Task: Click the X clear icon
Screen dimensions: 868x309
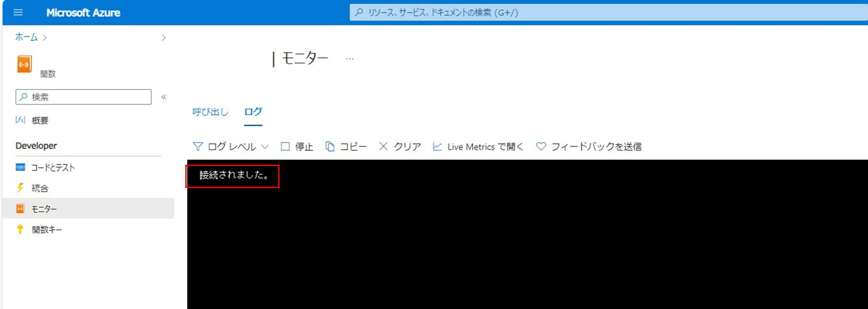Action: point(383,146)
